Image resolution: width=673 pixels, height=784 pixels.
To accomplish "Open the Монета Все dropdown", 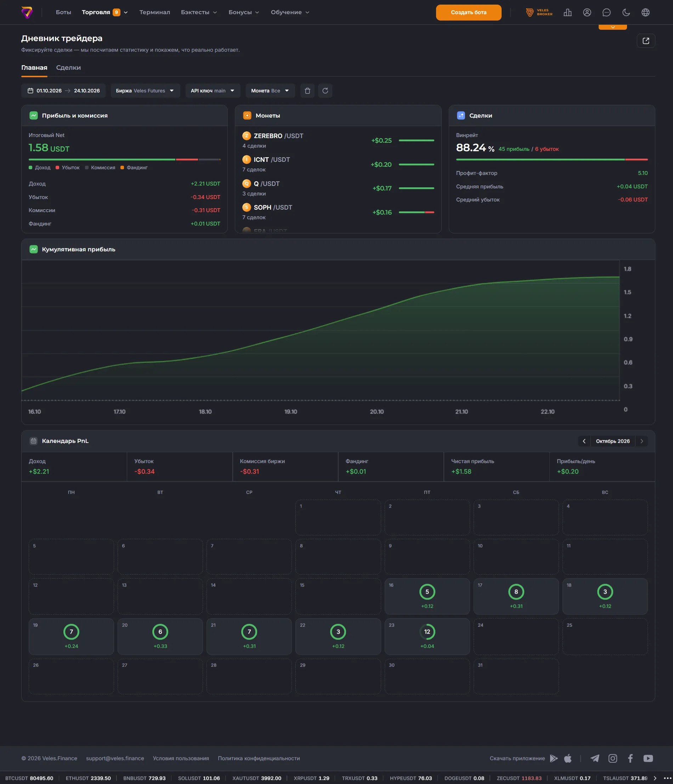I will click(x=270, y=91).
